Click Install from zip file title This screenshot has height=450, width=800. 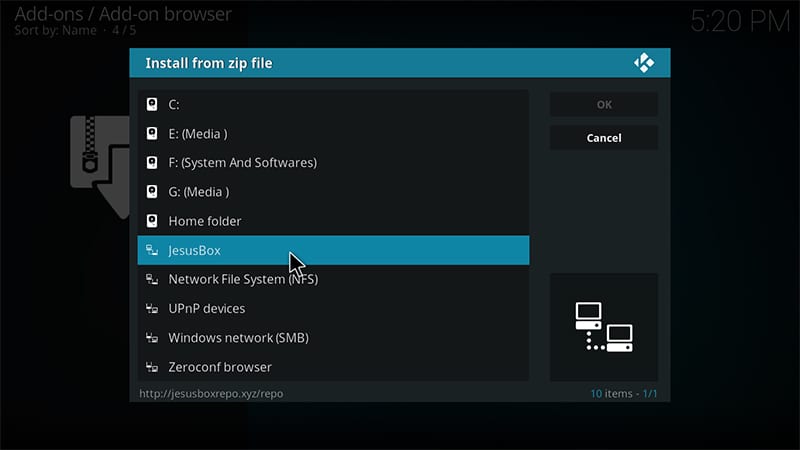209,63
